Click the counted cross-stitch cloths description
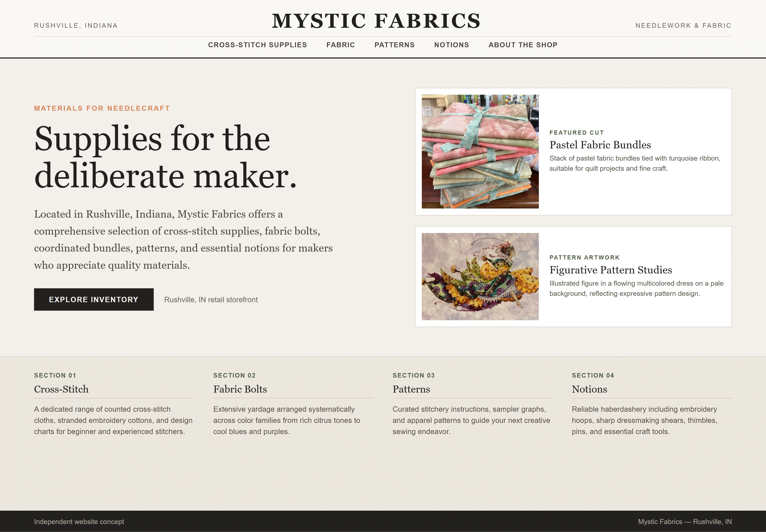Screen dimensions: 766x532 113,420
